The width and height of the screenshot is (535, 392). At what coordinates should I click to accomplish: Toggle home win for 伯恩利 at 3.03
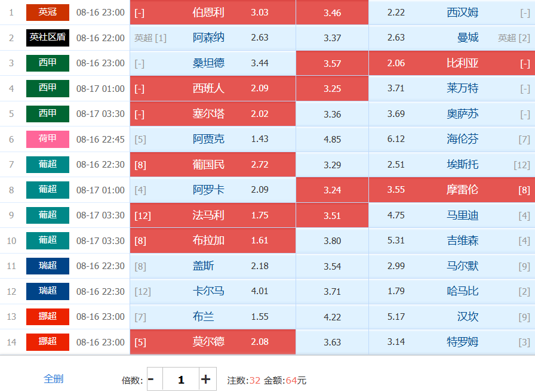[x=213, y=13]
